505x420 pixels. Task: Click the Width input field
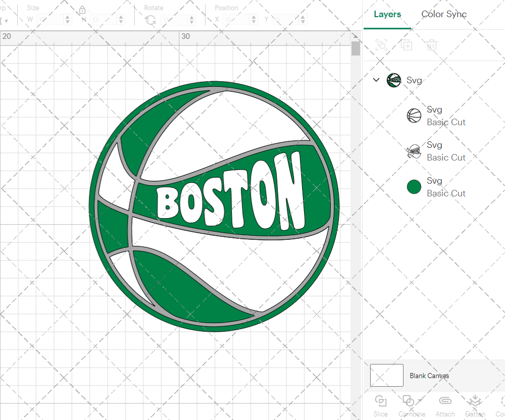click(x=50, y=20)
